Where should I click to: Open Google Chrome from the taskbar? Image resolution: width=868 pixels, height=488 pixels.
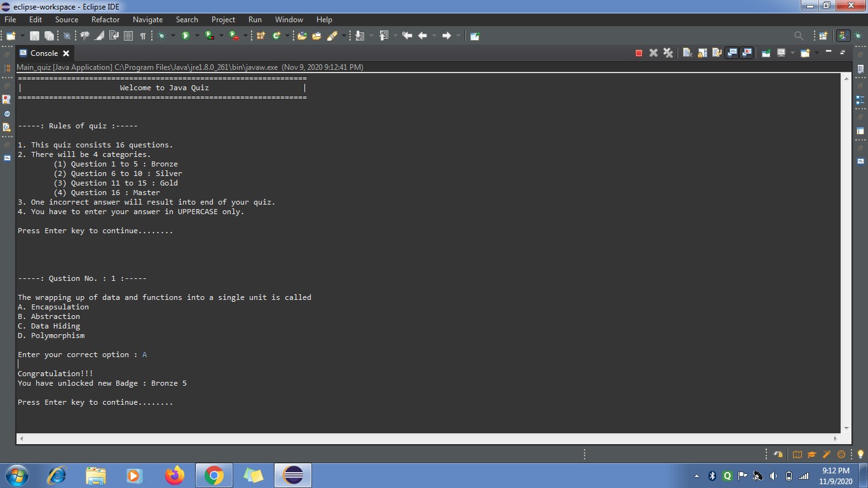(x=214, y=475)
